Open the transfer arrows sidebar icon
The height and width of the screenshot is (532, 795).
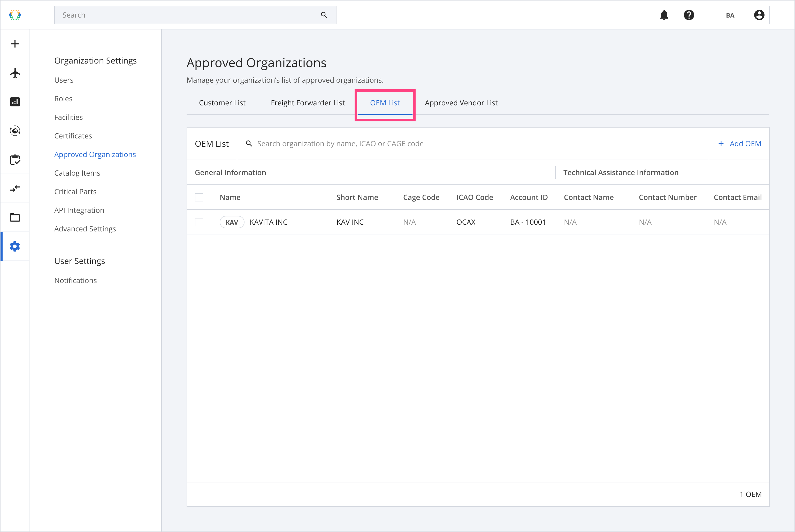pos(15,188)
